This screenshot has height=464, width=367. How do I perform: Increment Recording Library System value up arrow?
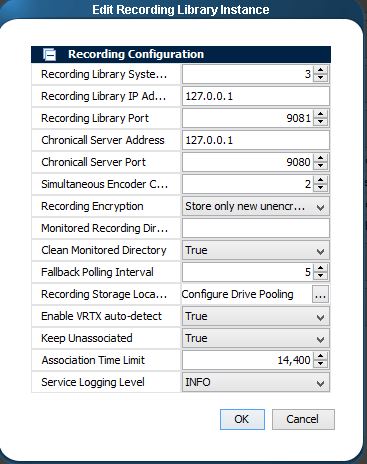click(320, 70)
